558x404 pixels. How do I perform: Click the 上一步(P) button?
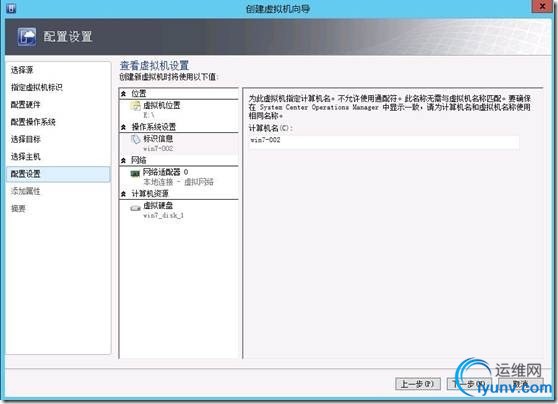418,384
